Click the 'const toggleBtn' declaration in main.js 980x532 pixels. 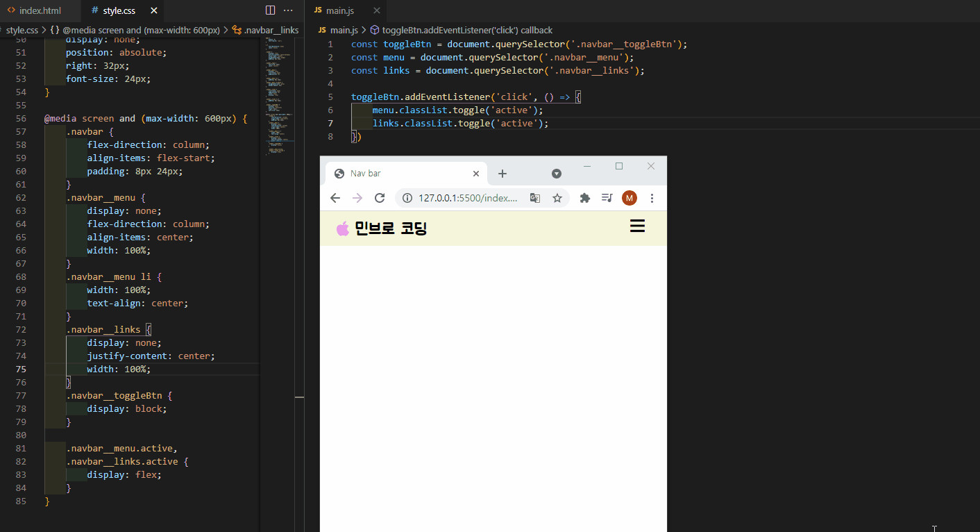(519, 44)
